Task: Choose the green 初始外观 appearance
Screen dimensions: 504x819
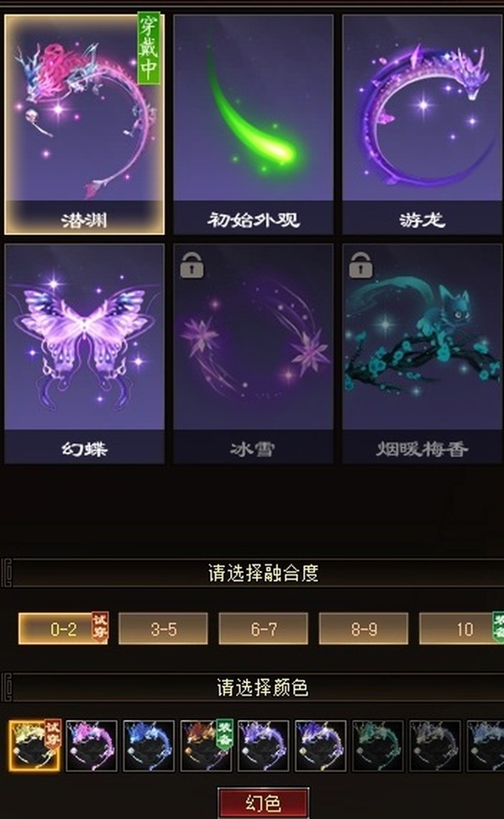Action: click(x=254, y=124)
